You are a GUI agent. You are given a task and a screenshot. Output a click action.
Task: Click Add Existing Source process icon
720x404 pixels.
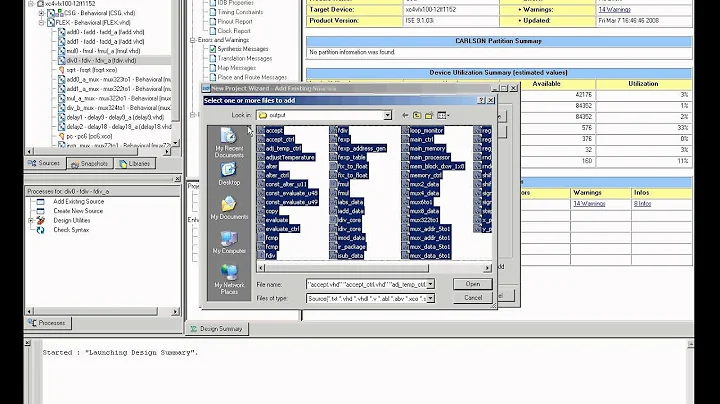pos(40,202)
